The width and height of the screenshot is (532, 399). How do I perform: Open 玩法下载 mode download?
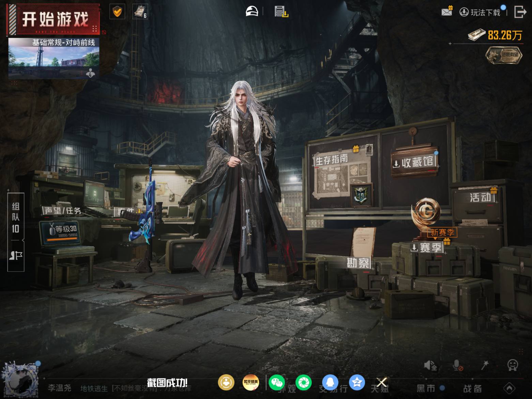(481, 12)
